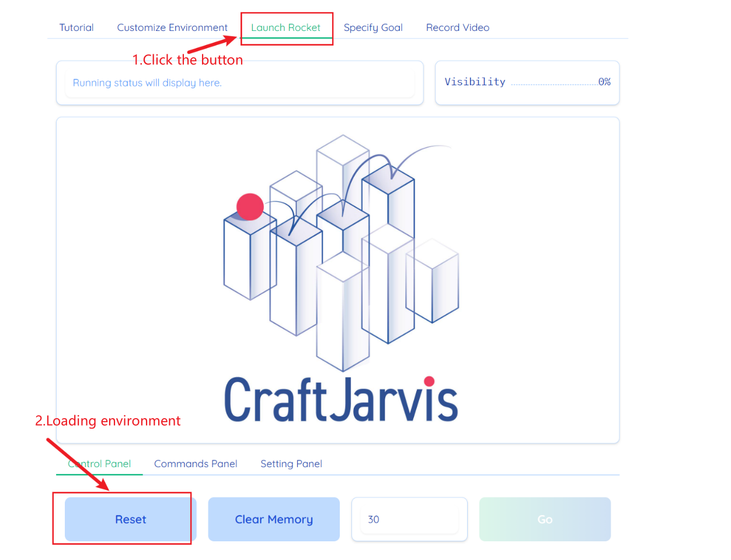Click the running status display box
731x560 pixels.
239,83
